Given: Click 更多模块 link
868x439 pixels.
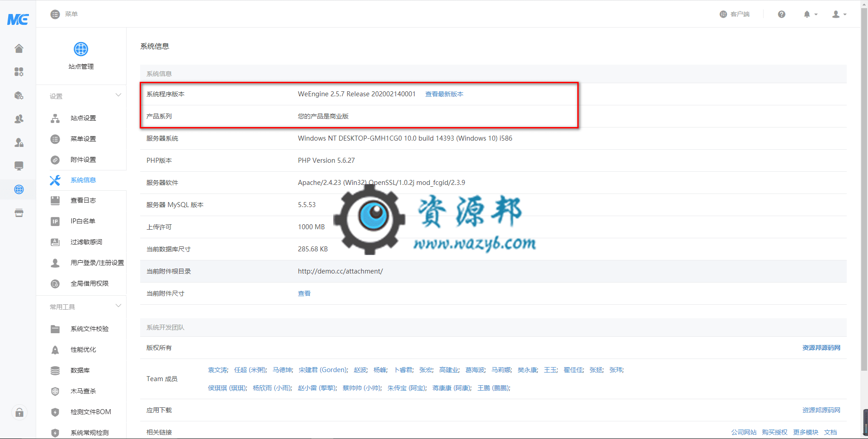Looking at the screenshot, I should (805, 432).
